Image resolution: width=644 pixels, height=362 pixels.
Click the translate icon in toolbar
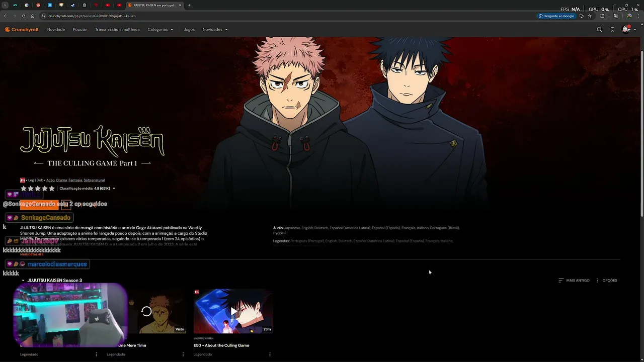(615, 16)
